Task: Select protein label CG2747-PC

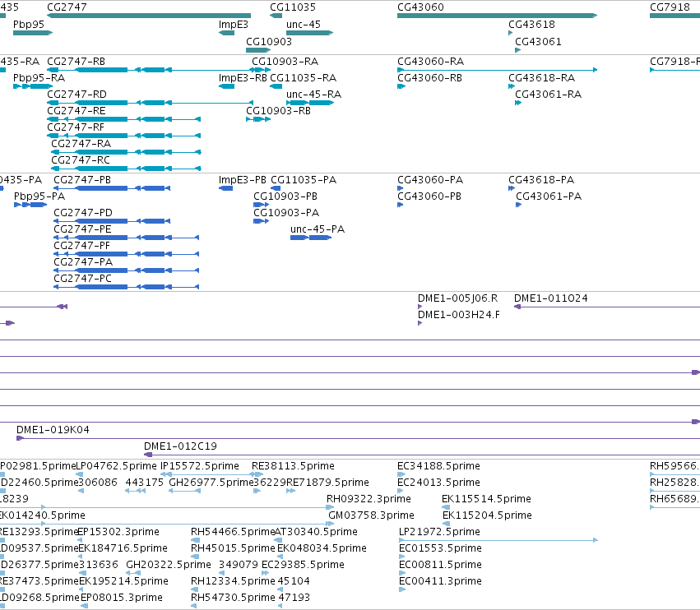Action: [82, 279]
